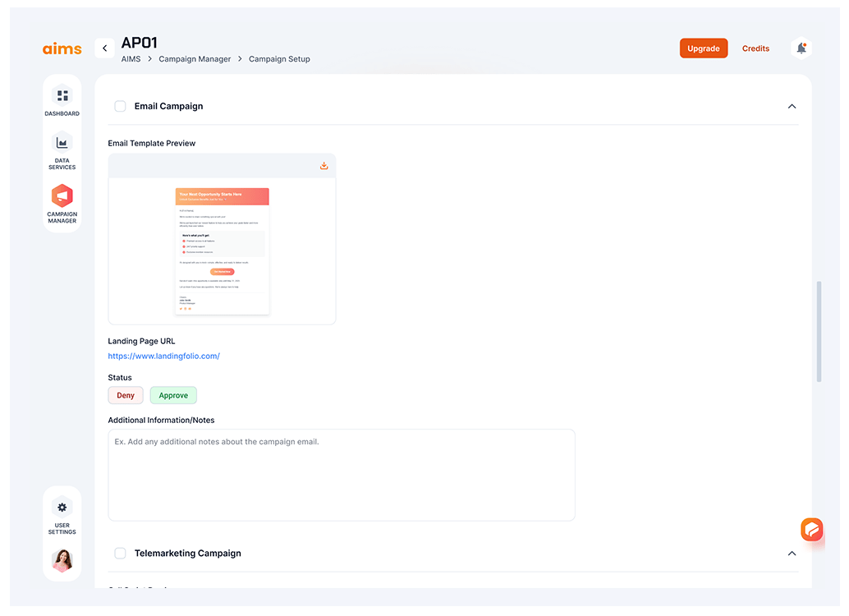Select the Campaign Manager sidebar icon
This screenshot has width=849, height=616.
click(62, 196)
